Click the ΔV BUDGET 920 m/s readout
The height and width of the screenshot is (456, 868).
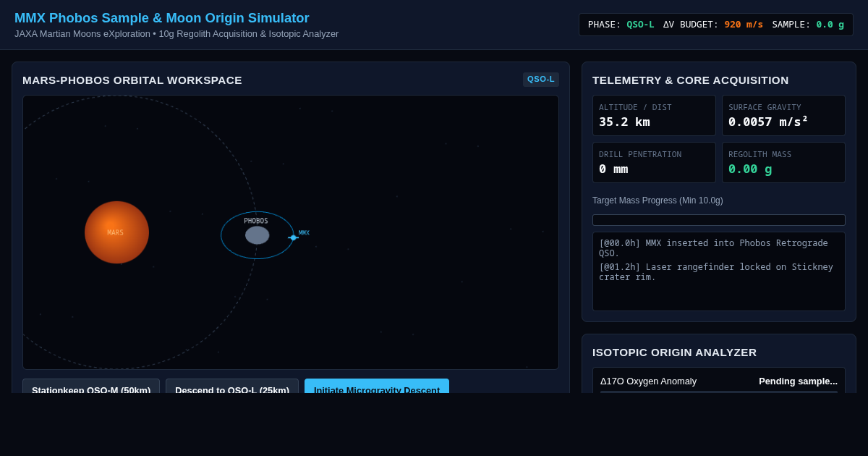click(713, 25)
